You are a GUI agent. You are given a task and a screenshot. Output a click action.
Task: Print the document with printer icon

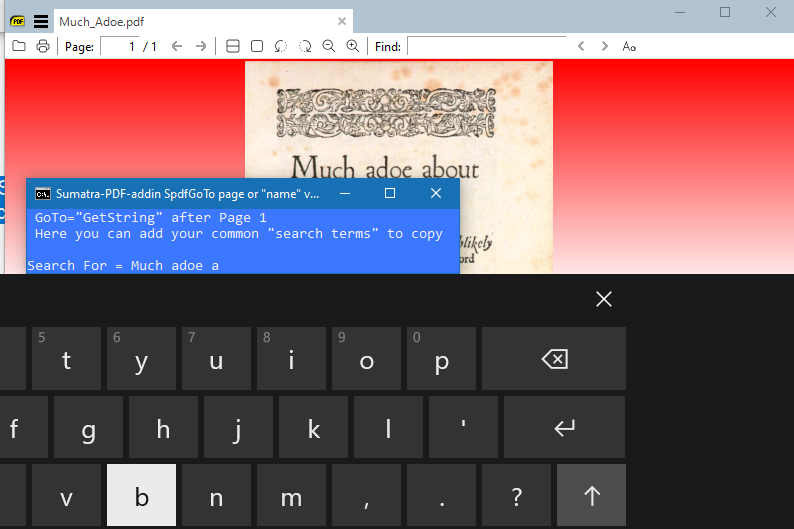[43, 46]
